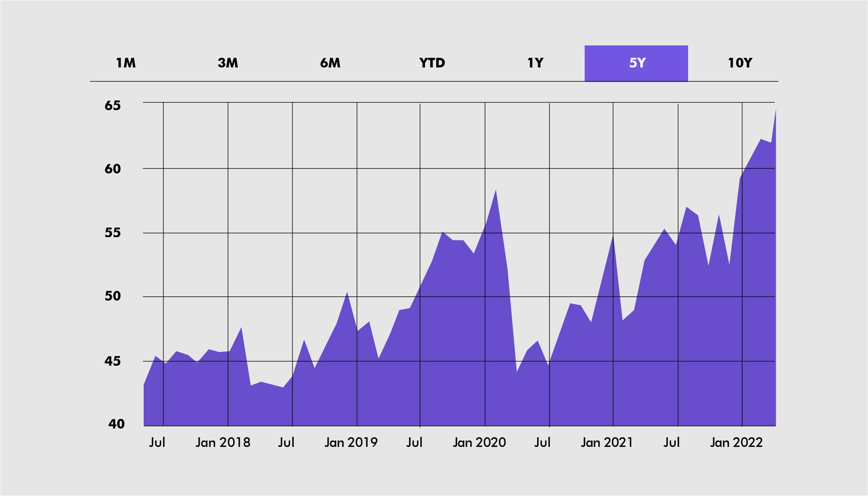Click the Jul label before Jan 2019
Screen dimensions: 868x496
click(x=286, y=442)
